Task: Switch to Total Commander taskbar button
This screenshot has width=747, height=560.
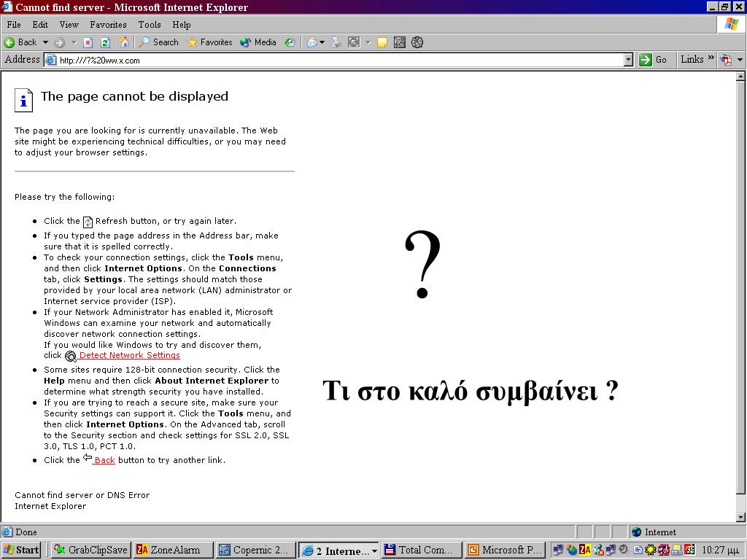Action: point(422,550)
